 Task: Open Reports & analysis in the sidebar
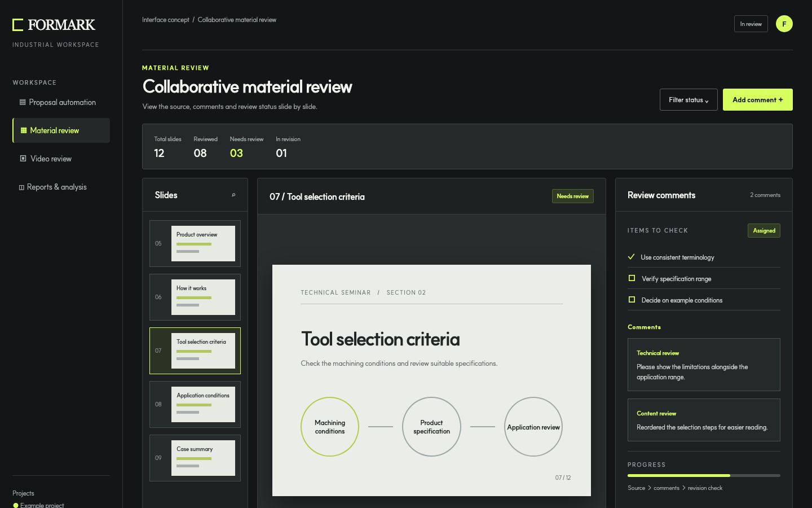coord(61,187)
